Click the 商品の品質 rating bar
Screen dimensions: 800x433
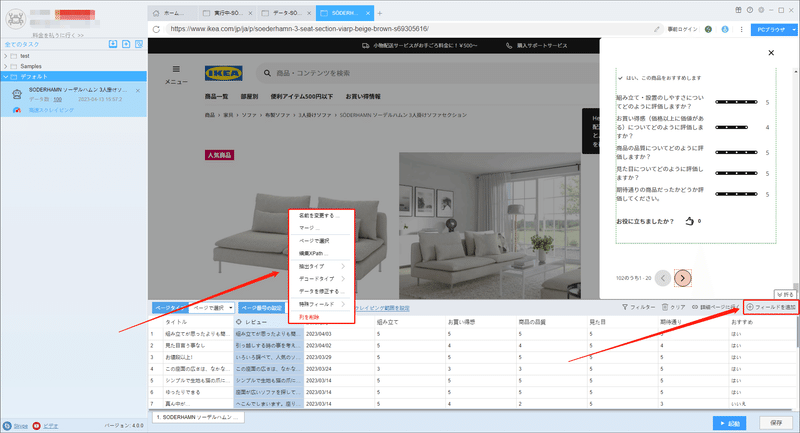click(x=736, y=152)
